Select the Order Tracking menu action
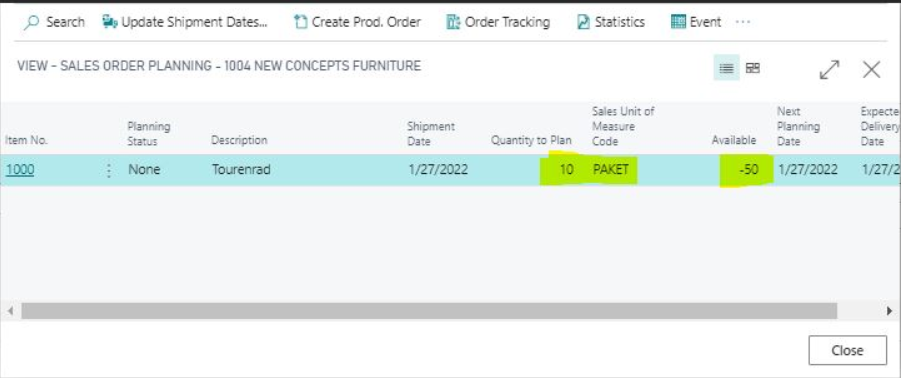The height and width of the screenshot is (378, 903). [499, 22]
